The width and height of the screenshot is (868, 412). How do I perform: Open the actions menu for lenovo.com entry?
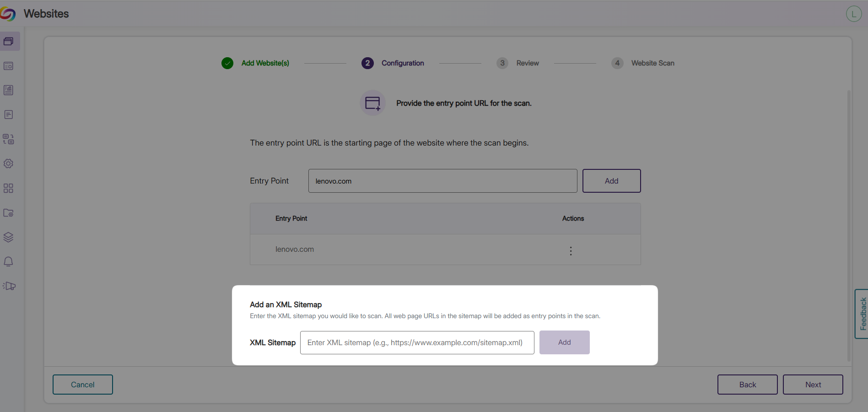(x=571, y=251)
